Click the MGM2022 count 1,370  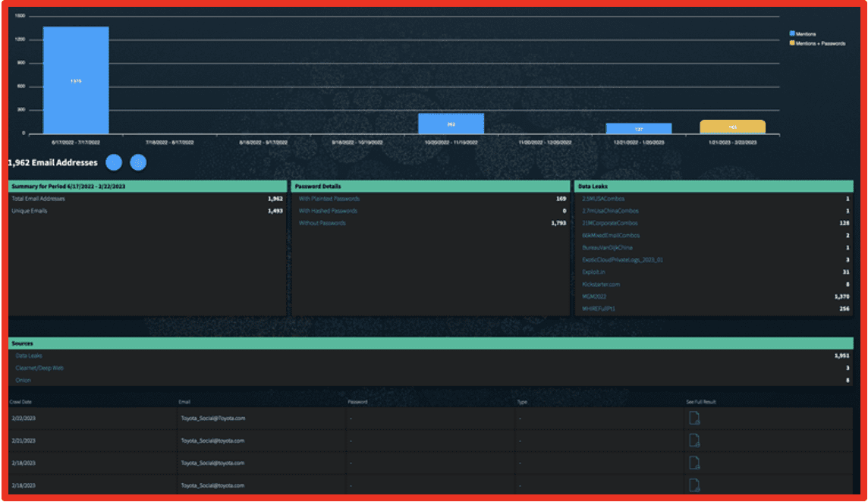pyautogui.click(x=841, y=296)
